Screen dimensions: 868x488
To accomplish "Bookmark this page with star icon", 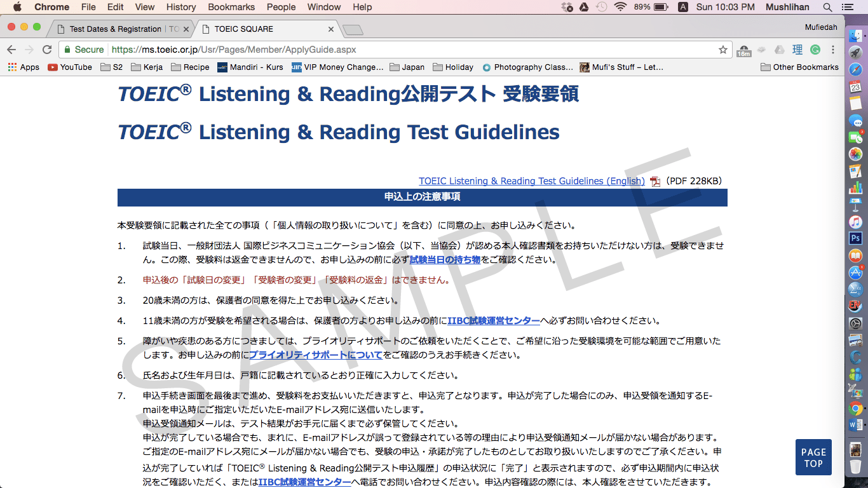I will [x=722, y=50].
